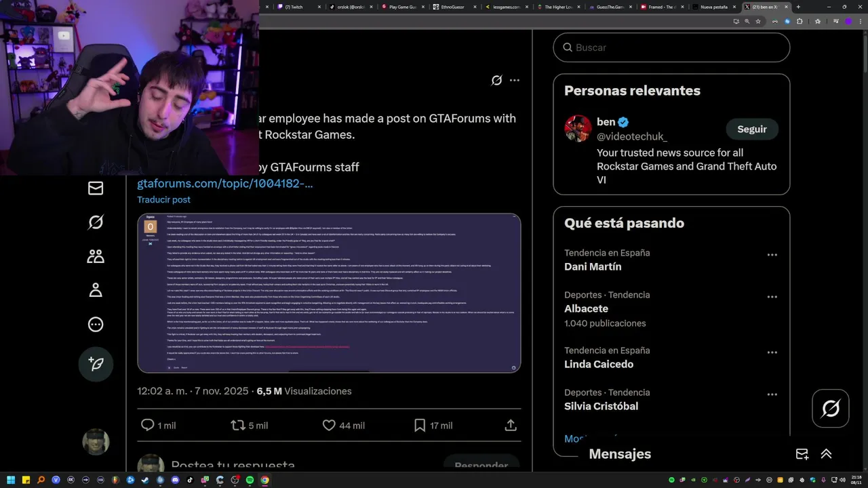Follow ben with the Seguir button
The width and height of the screenshot is (868, 488).
tap(752, 129)
